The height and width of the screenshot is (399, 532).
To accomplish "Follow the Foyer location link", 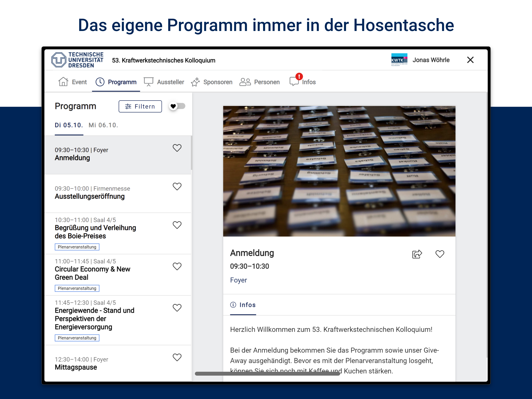I will click(238, 280).
